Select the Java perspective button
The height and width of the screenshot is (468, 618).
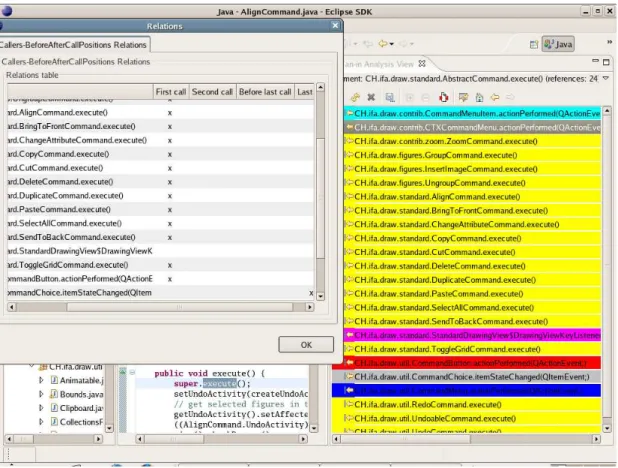click(558, 44)
